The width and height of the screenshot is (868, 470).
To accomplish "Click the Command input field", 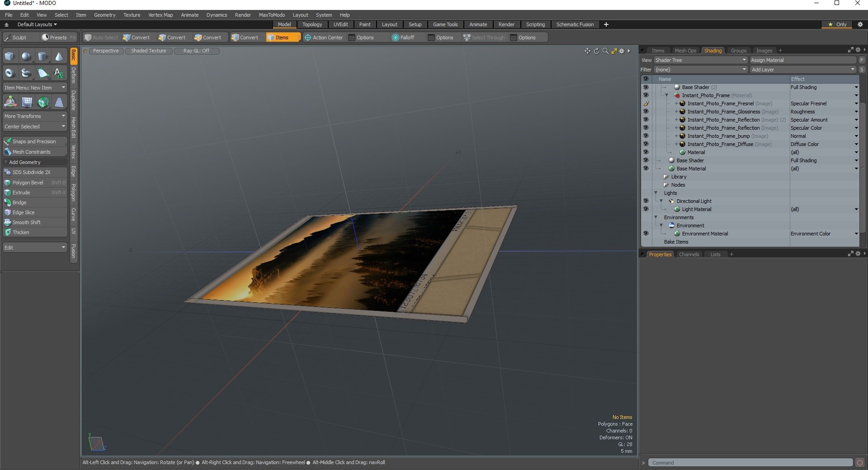I will tap(750, 463).
